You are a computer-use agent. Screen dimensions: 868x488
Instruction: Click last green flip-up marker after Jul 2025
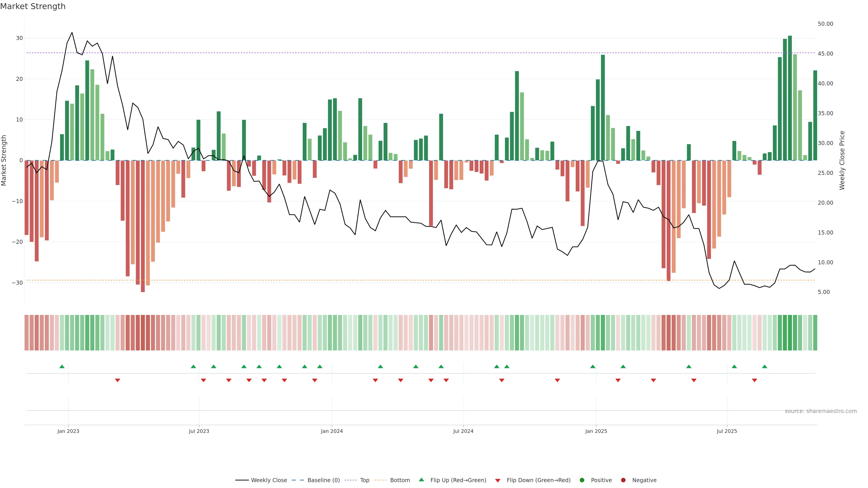click(x=764, y=366)
